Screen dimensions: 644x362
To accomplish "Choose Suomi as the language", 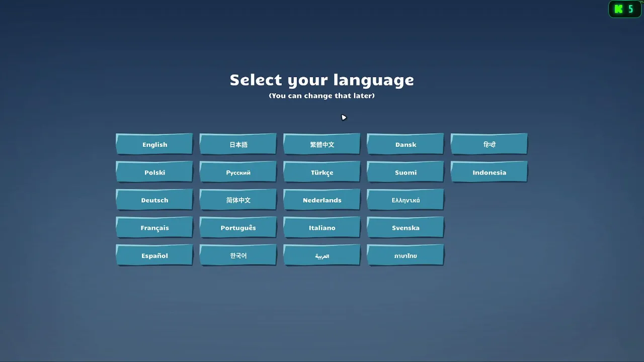I will point(406,172).
